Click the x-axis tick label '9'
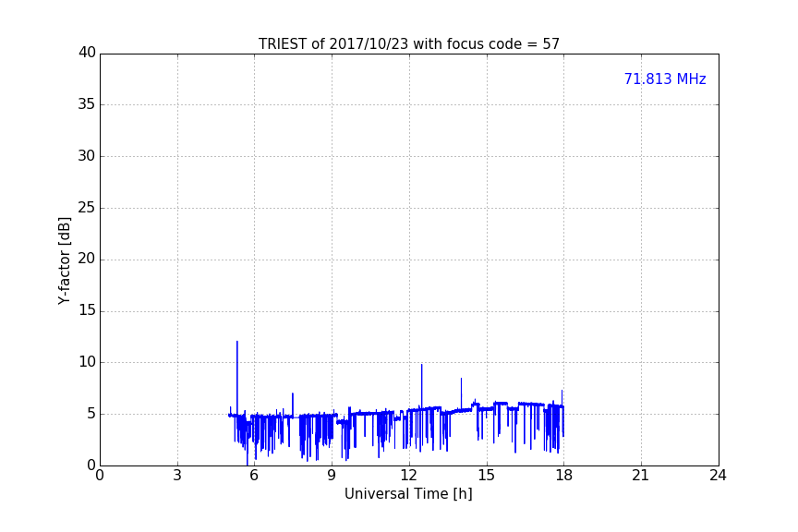The width and height of the screenshot is (798, 532). (332, 476)
